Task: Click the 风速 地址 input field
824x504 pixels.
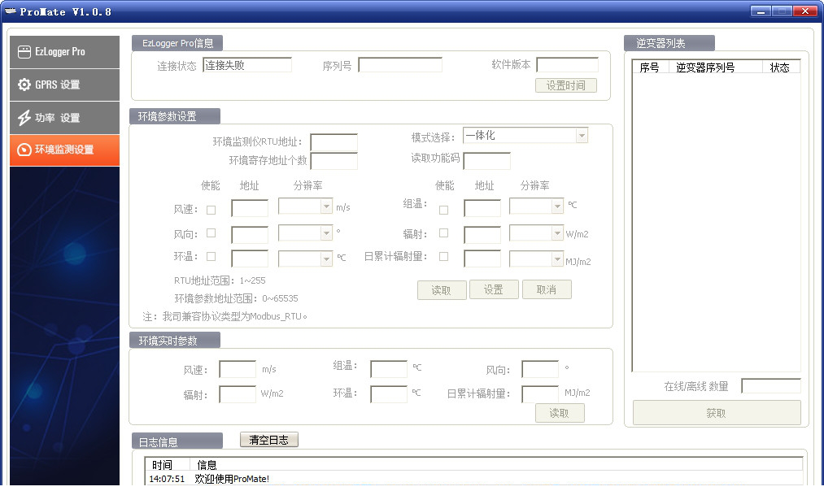Action: pyautogui.click(x=250, y=208)
